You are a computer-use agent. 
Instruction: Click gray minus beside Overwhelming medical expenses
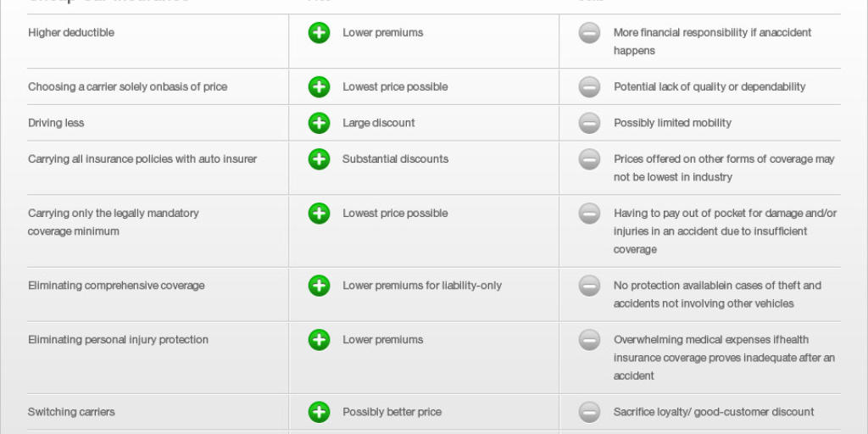click(x=590, y=340)
